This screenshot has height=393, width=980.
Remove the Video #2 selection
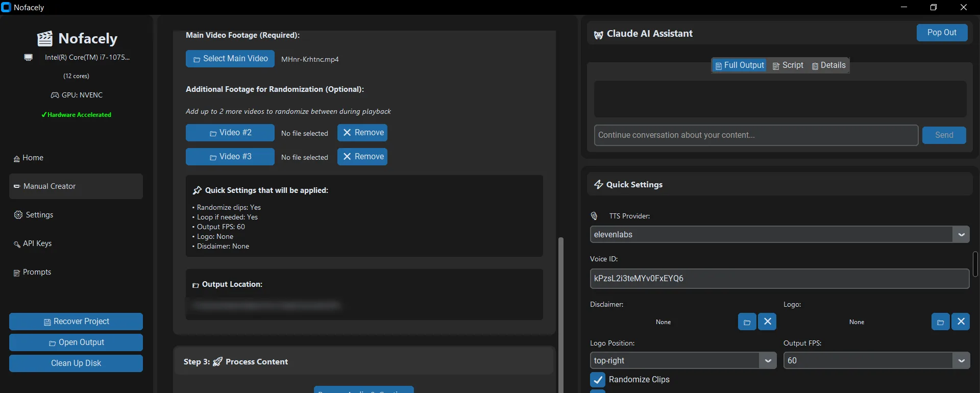tap(362, 133)
